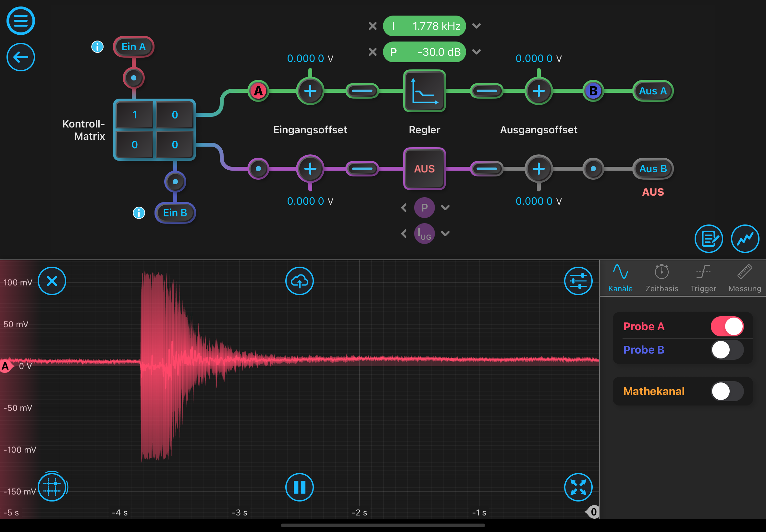
Task: Open the measurement notes editor icon
Action: coord(709,239)
